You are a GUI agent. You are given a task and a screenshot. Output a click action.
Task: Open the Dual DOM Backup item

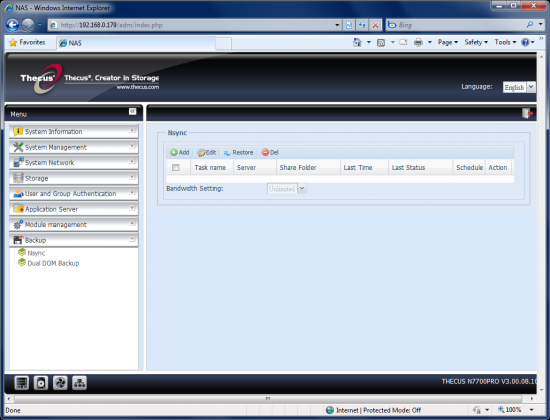pos(53,263)
